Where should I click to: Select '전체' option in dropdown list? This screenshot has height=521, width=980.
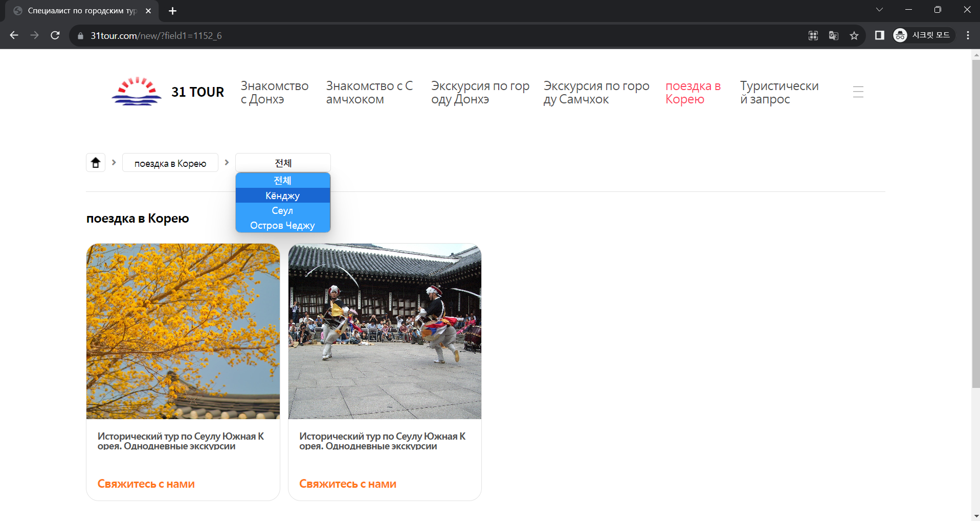point(283,181)
